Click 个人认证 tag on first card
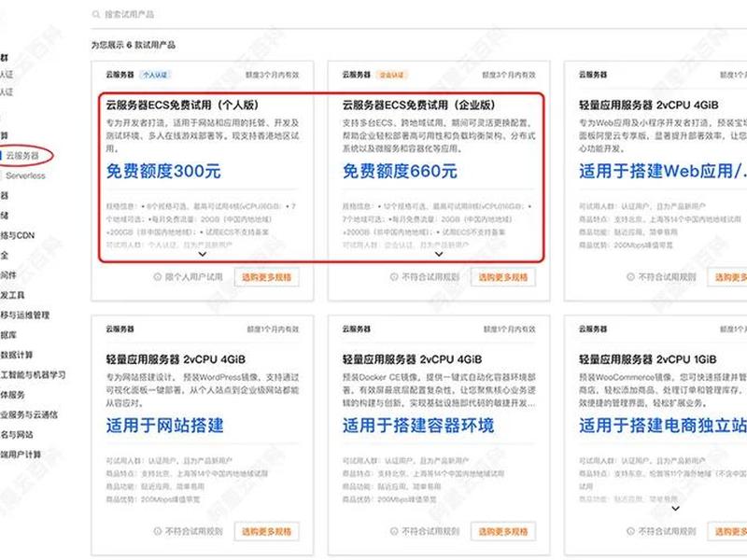 click(155, 75)
